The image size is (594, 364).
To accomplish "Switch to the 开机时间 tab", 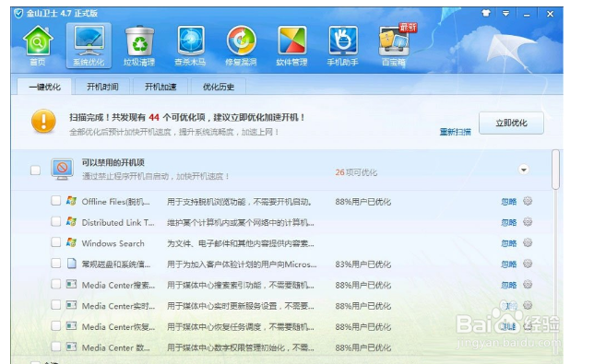I will click(102, 87).
